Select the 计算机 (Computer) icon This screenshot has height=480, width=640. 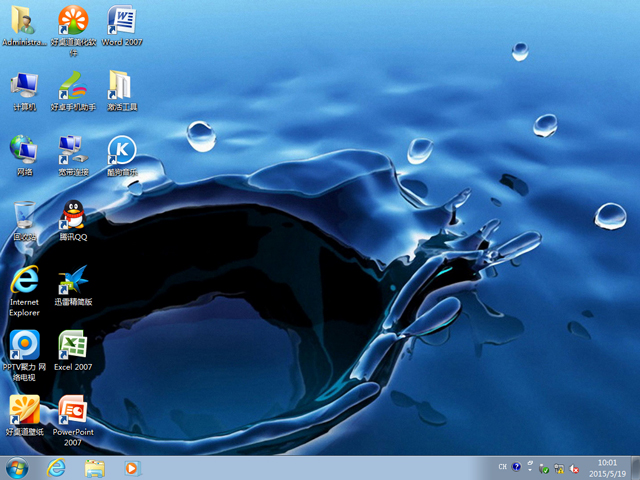[24, 91]
